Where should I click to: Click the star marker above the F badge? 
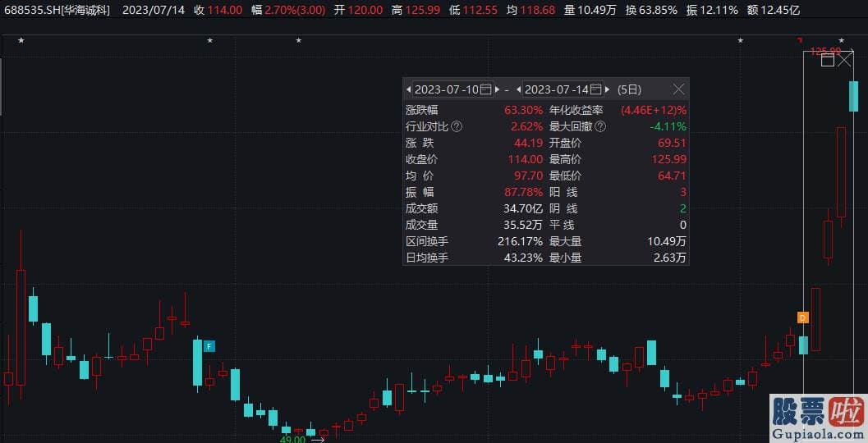(209, 40)
